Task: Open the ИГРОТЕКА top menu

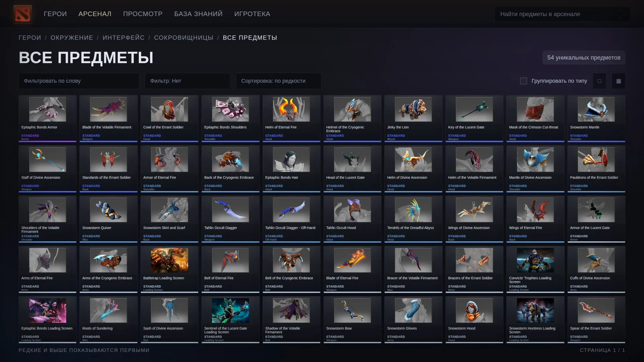Action: (252, 14)
